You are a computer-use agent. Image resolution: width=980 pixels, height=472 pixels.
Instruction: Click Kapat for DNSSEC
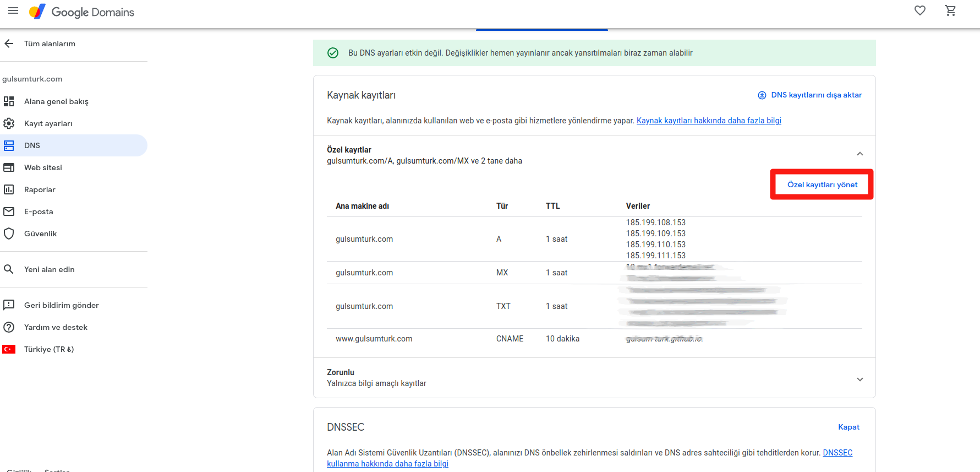pos(848,427)
